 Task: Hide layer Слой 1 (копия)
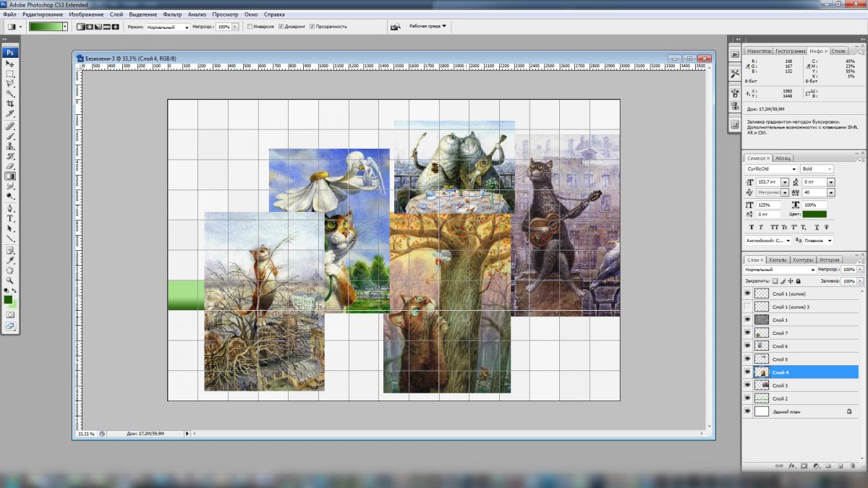[x=747, y=294]
